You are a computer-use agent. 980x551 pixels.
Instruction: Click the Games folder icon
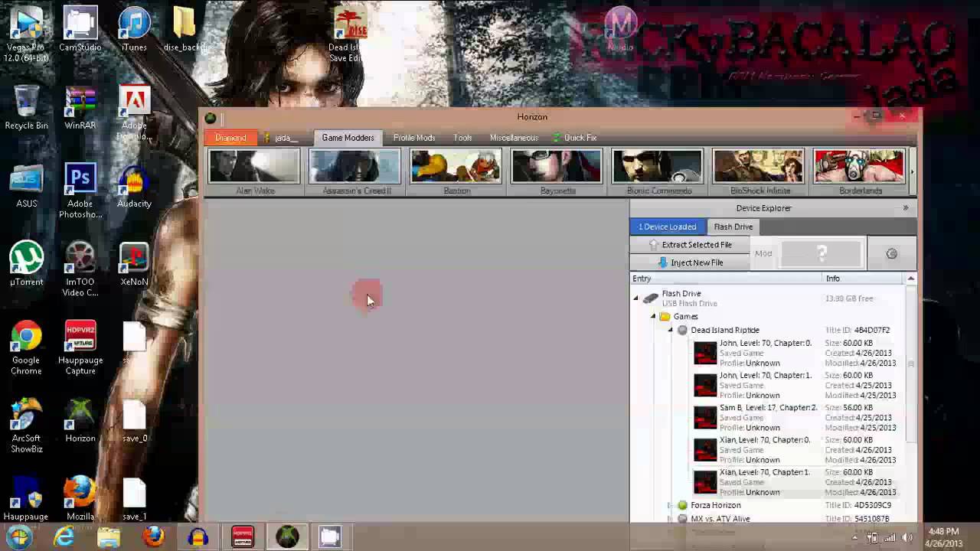pyautogui.click(x=665, y=316)
